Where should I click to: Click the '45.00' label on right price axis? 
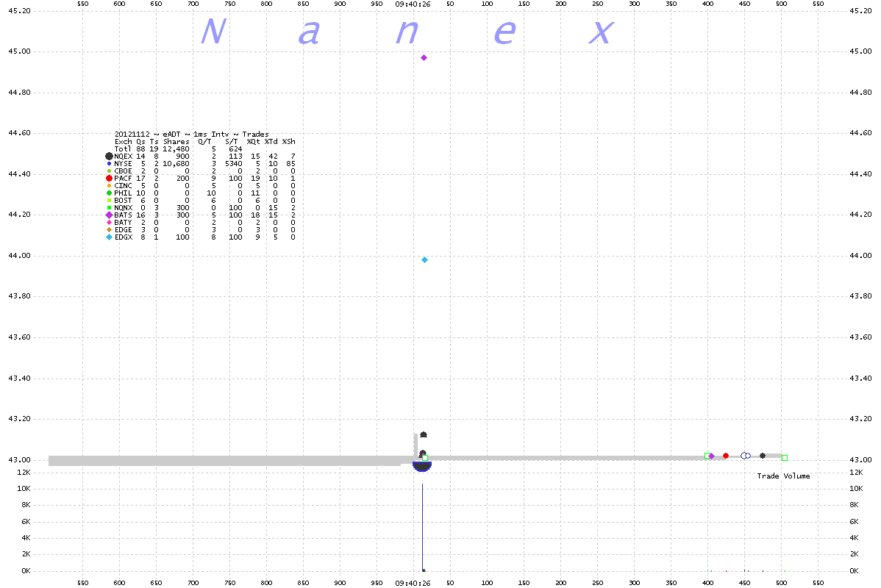(860, 51)
